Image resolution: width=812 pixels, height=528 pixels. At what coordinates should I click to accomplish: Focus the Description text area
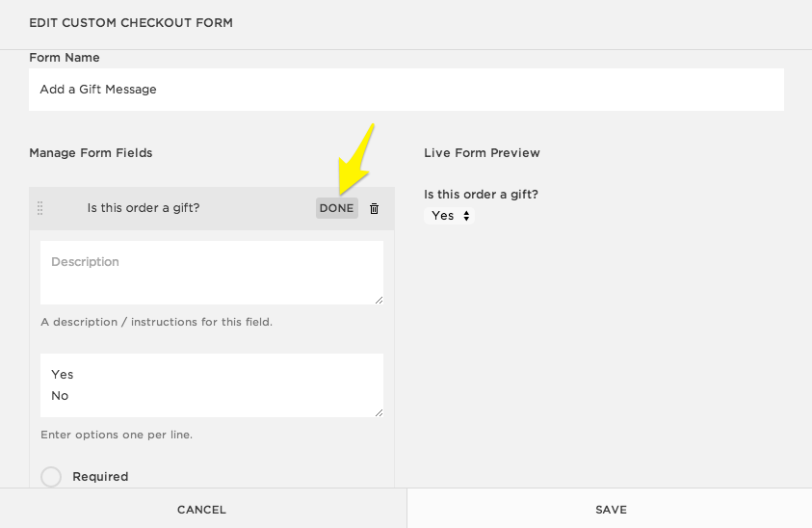point(212,273)
